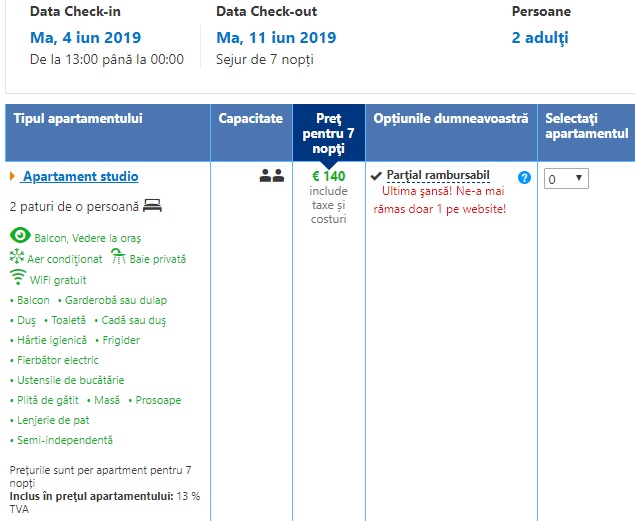Click the € 140 price
Viewport: 635px width, 521px height.
pos(329,176)
